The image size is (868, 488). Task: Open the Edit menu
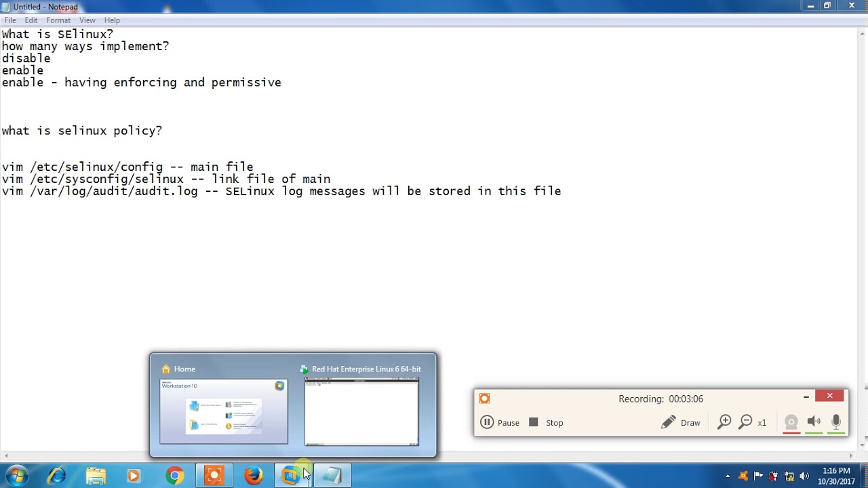(31, 20)
